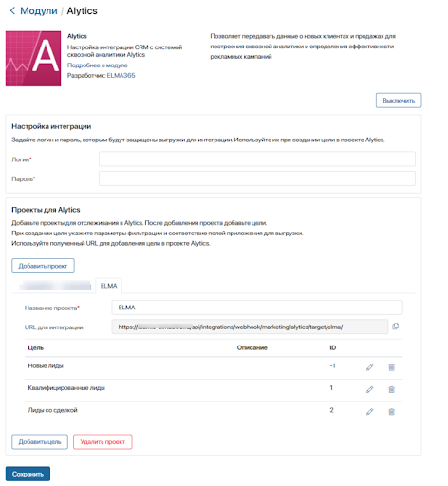Image resolution: width=448 pixels, height=486 pixels.
Task: Click the Добавить проект button
Action: [43, 266]
